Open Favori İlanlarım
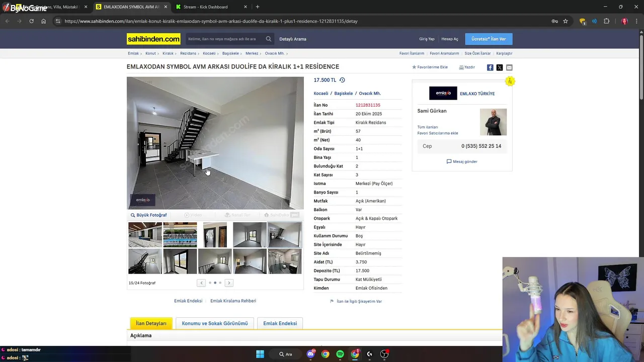 click(412, 53)
